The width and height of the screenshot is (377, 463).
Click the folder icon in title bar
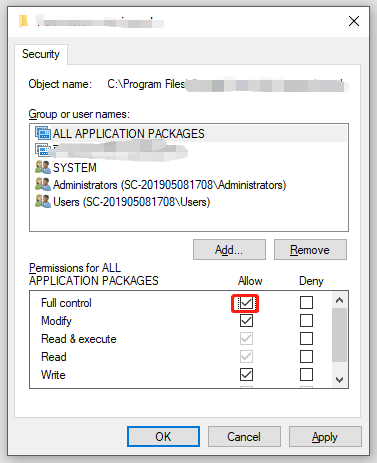coord(23,21)
